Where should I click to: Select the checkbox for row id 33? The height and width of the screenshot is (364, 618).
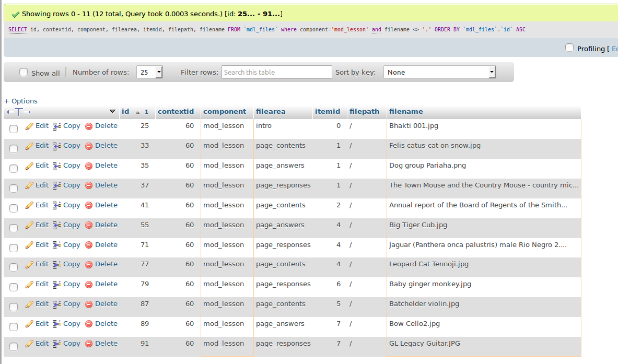14,148
